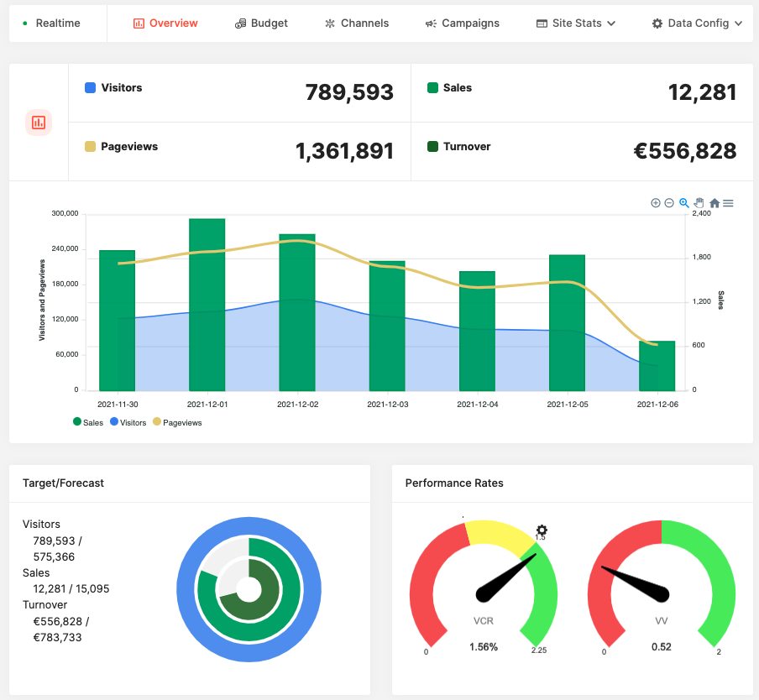Open the gear settings on the VCR gauge

coord(542,530)
